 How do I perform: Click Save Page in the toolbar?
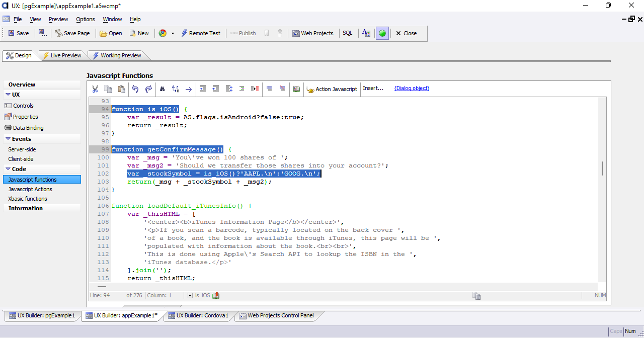pyautogui.click(x=72, y=33)
